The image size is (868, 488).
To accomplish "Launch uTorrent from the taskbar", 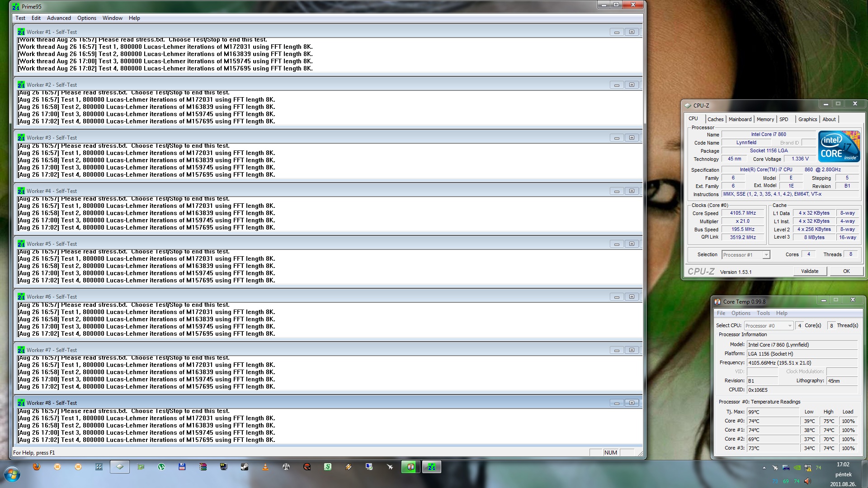I will coord(161,467).
